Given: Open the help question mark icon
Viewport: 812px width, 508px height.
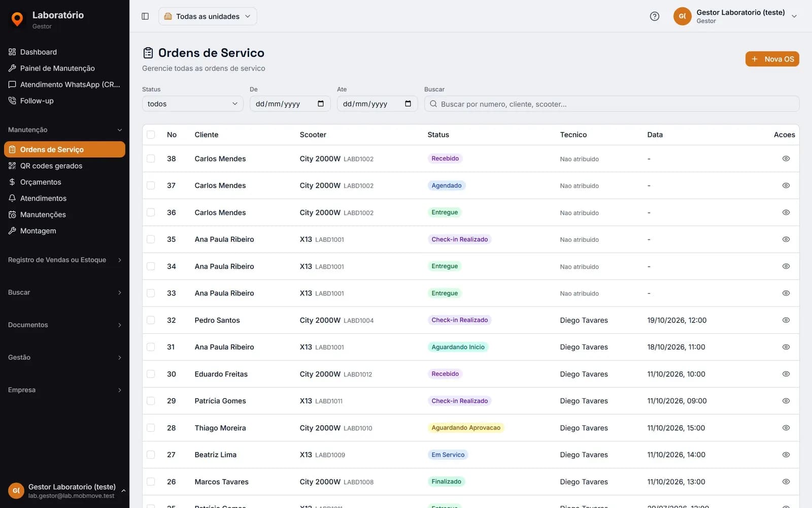Looking at the screenshot, I should pos(655,16).
